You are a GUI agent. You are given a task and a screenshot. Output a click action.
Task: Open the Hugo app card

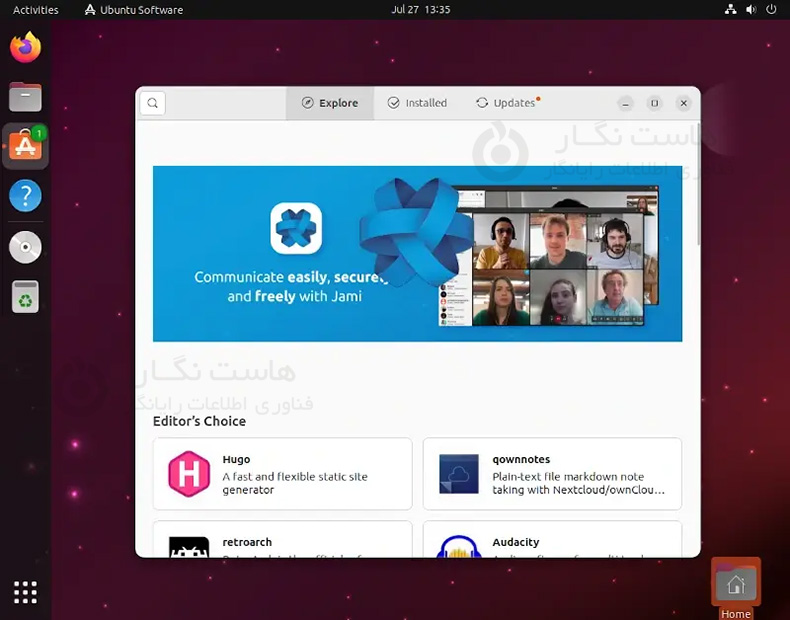(x=282, y=474)
